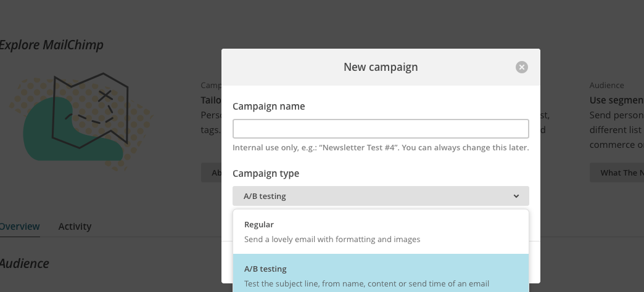
Task: Click the New campaign dialog title
Action: click(381, 67)
